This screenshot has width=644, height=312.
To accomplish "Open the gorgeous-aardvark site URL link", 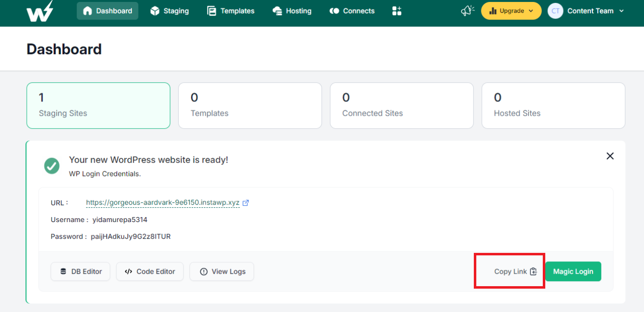I will (163, 203).
